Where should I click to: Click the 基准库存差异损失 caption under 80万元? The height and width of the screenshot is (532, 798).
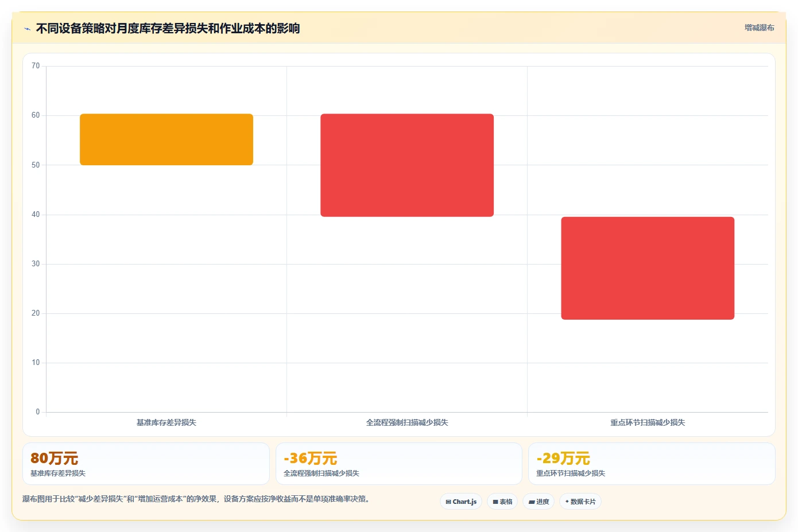pos(58,473)
